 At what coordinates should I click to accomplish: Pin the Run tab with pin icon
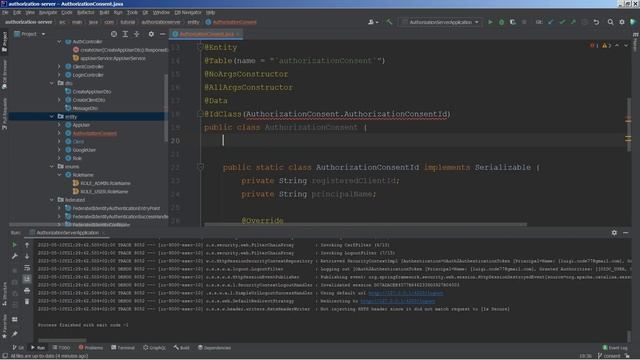(15, 334)
